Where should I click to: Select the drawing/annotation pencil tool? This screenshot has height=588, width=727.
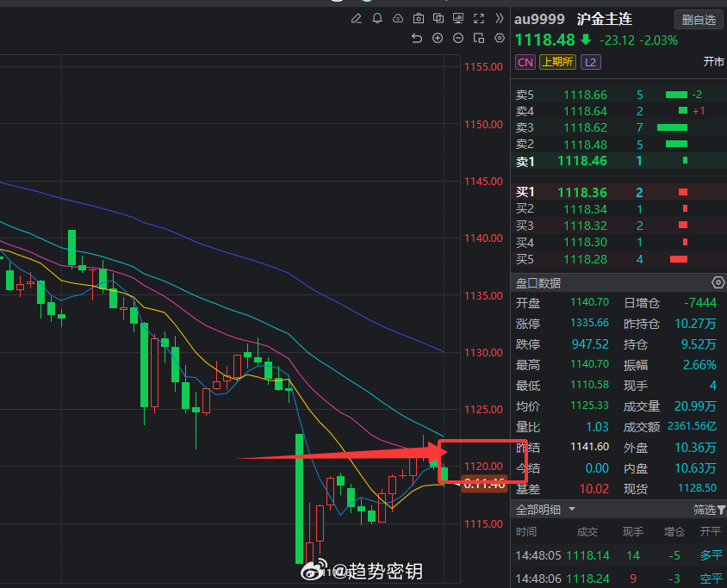coord(357,18)
